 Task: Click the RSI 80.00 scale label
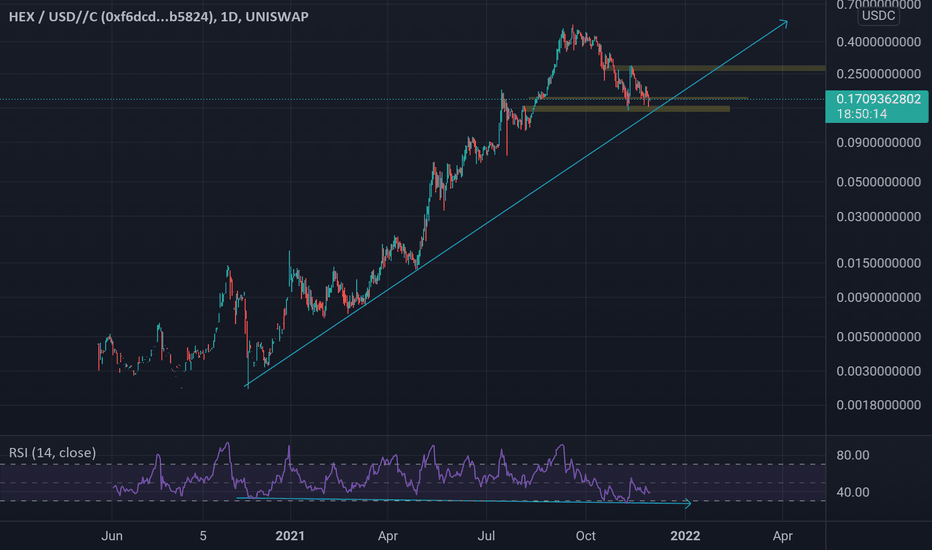coord(852,455)
